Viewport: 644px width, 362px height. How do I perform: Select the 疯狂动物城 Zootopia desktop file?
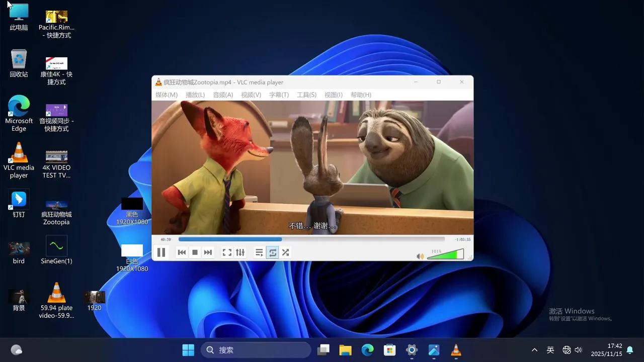(56, 212)
